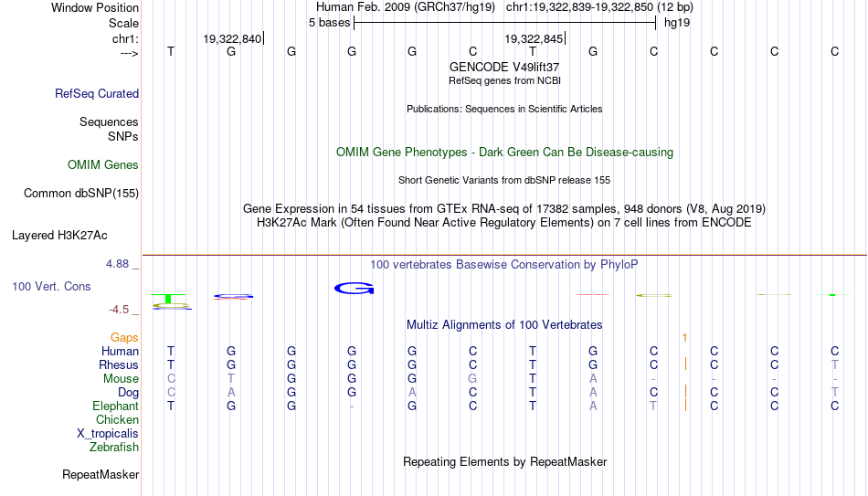Click the faded C starting the Mouse row
This screenshot has width=868, height=496.
(171, 379)
